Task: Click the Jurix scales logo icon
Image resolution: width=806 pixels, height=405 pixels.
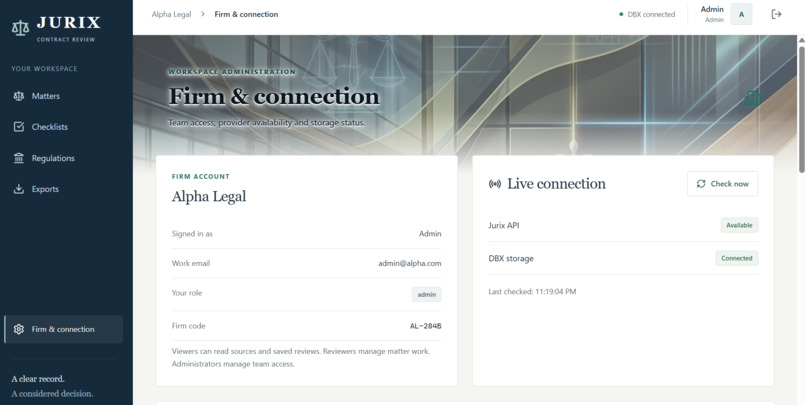Action: point(21,28)
